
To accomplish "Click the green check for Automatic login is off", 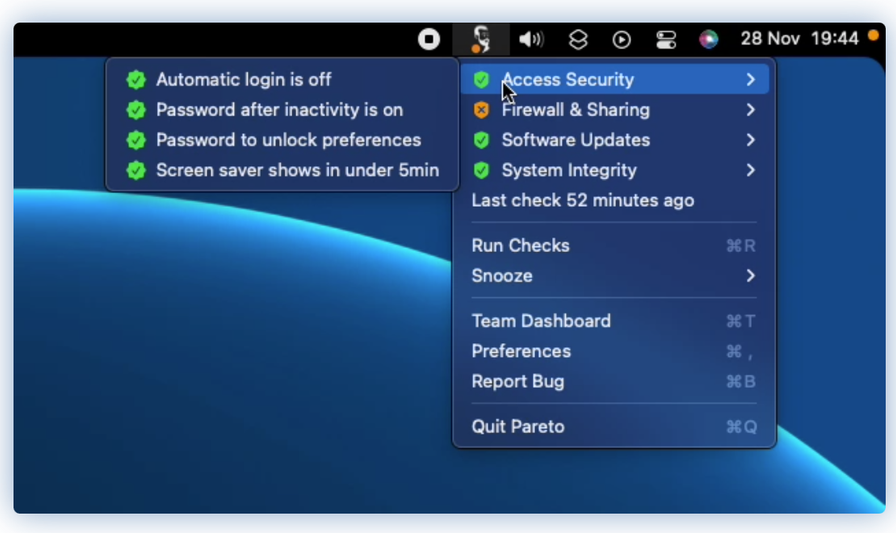I will pos(136,79).
